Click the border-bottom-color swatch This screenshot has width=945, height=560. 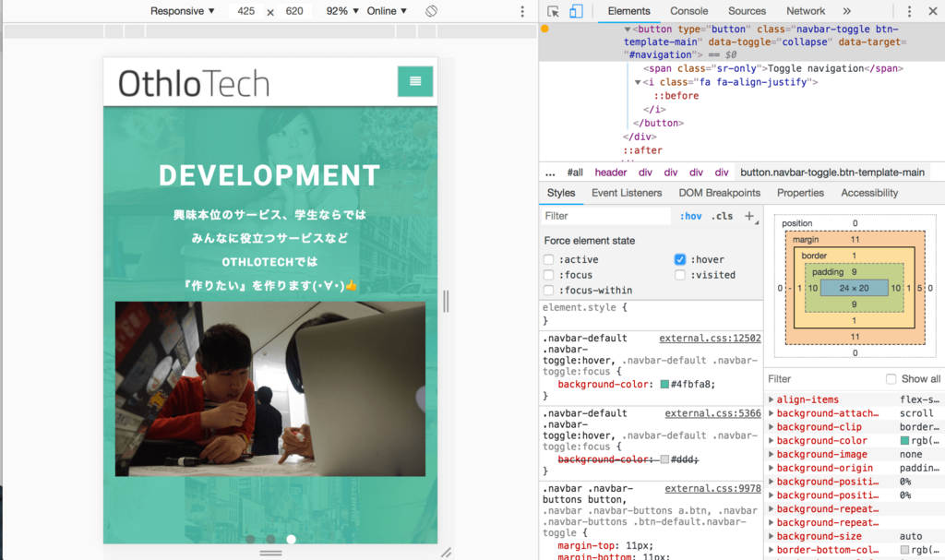pos(904,550)
